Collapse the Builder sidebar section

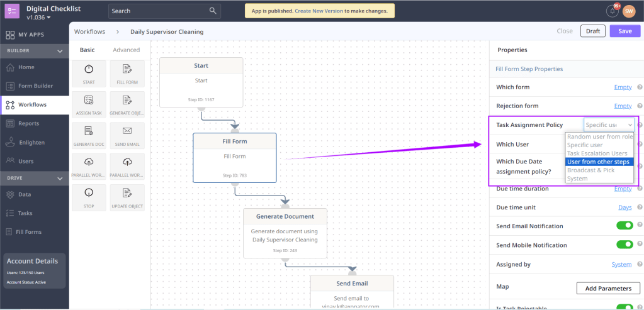pos(60,51)
